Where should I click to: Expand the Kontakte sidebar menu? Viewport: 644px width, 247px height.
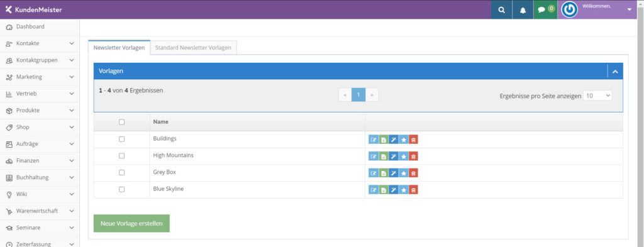click(x=40, y=43)
